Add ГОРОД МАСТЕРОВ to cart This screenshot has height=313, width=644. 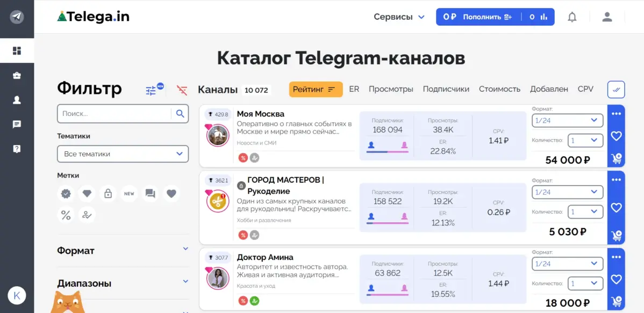pos(616,236)
